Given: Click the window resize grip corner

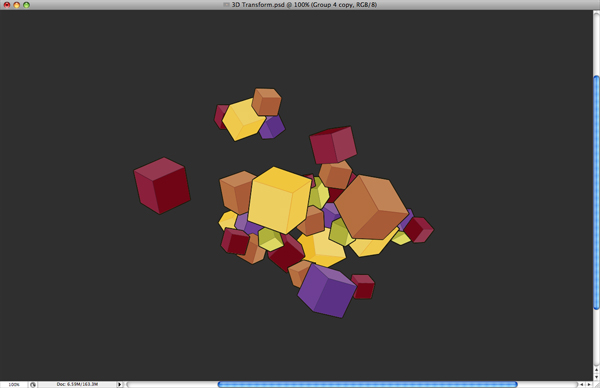Looking at the screenshot, I should coord(596,385).
